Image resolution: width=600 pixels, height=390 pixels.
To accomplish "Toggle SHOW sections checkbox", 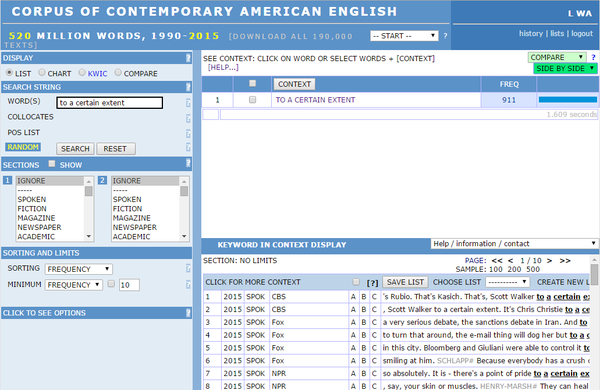I will (52, 164).
